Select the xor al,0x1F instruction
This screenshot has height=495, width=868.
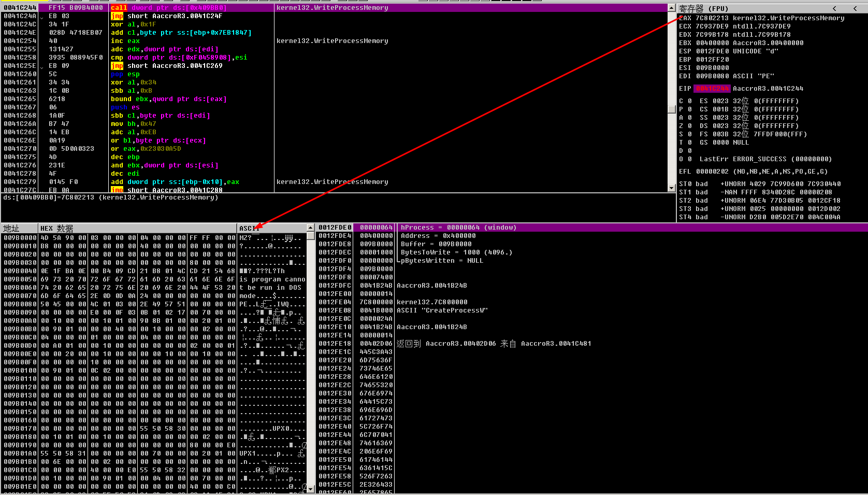tap(133, 24)
